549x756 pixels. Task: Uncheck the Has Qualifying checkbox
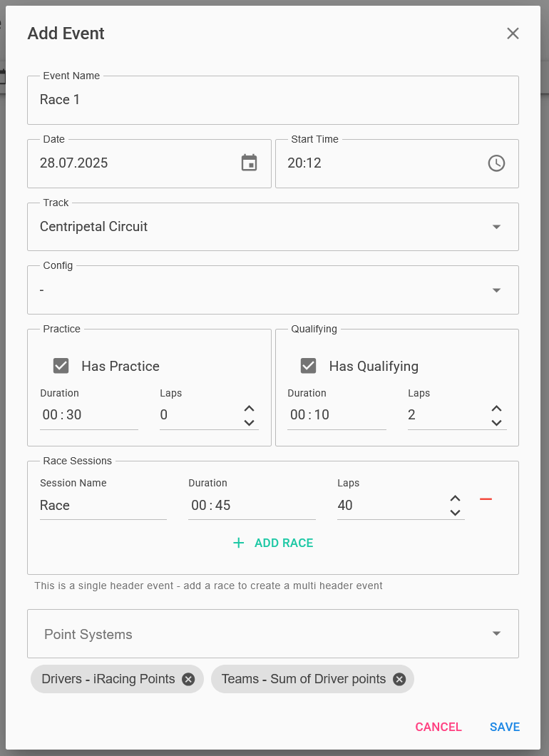click(x=309, y=366)
